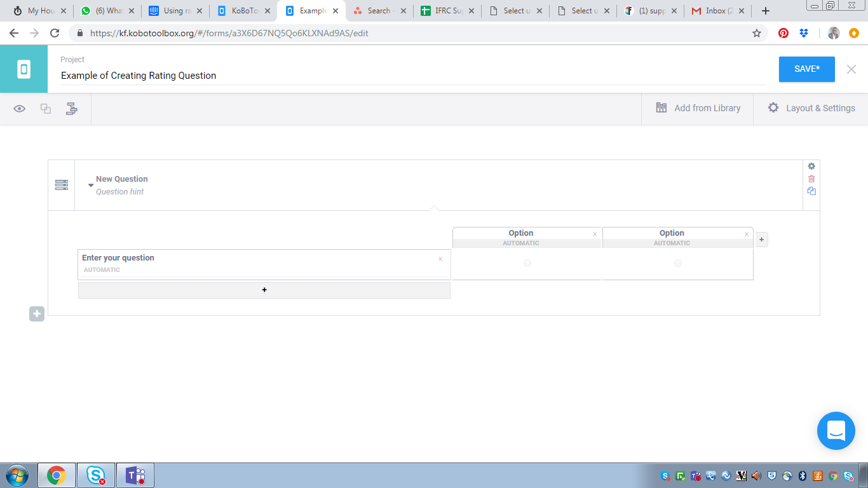Select the first Option radio button
The width and height of the screenshot is (868, 488).
527,263
